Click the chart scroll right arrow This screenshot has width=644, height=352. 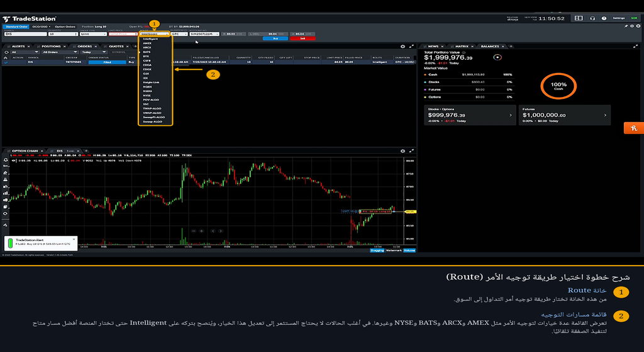[x=221, y=231]
